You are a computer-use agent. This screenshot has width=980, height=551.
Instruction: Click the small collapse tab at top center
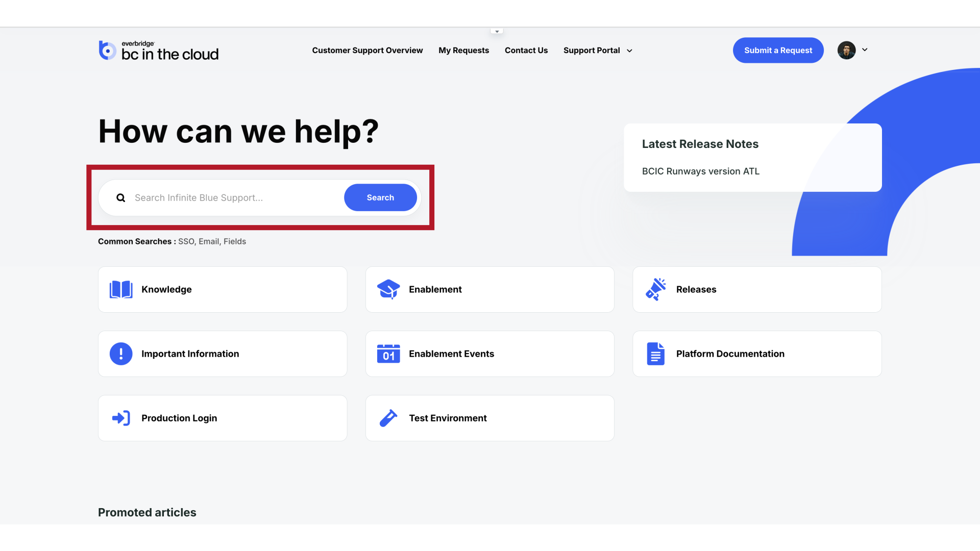pos(497,31)
